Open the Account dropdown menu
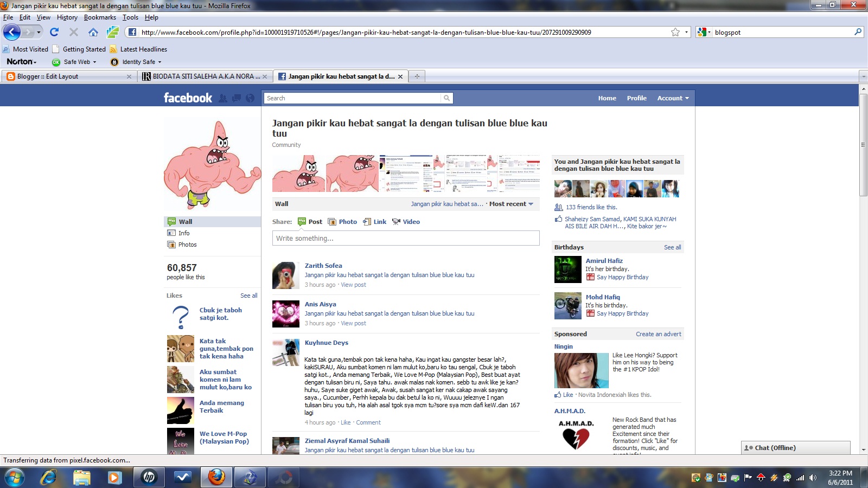This screenshot has height=488, width=868. point(673,98)
